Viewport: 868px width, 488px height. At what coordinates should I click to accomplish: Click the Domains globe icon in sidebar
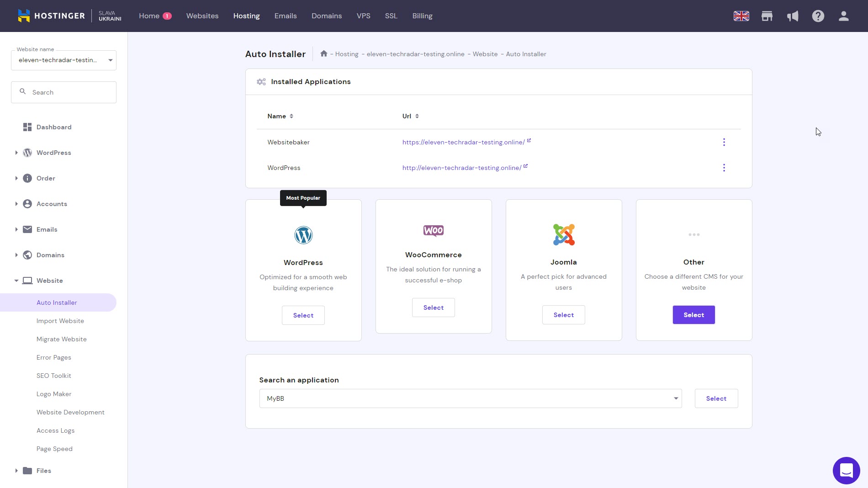click(27, 255)
